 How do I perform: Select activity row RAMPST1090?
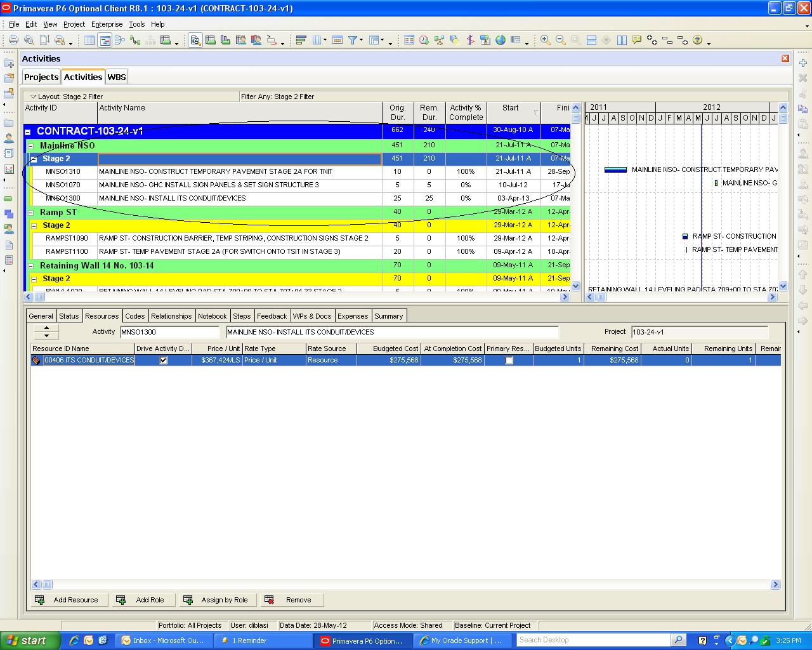[x=298, y=239]
